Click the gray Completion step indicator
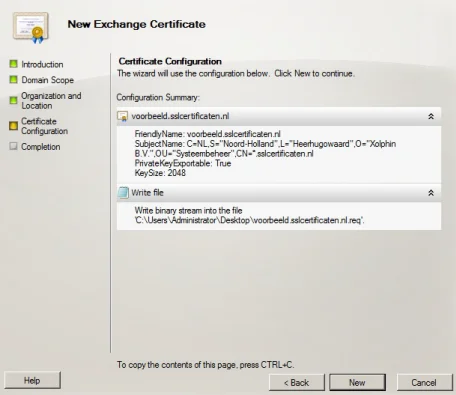456x395 pixels. tap(14, 146)
